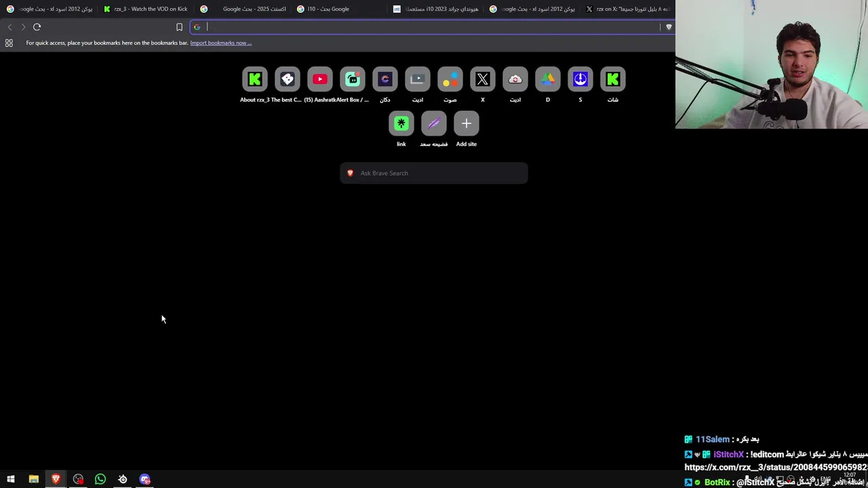This screenshot has width=868, height=488.
Task: Click the 'BotRix' username in chat overlay
Action: pos(717,483)
